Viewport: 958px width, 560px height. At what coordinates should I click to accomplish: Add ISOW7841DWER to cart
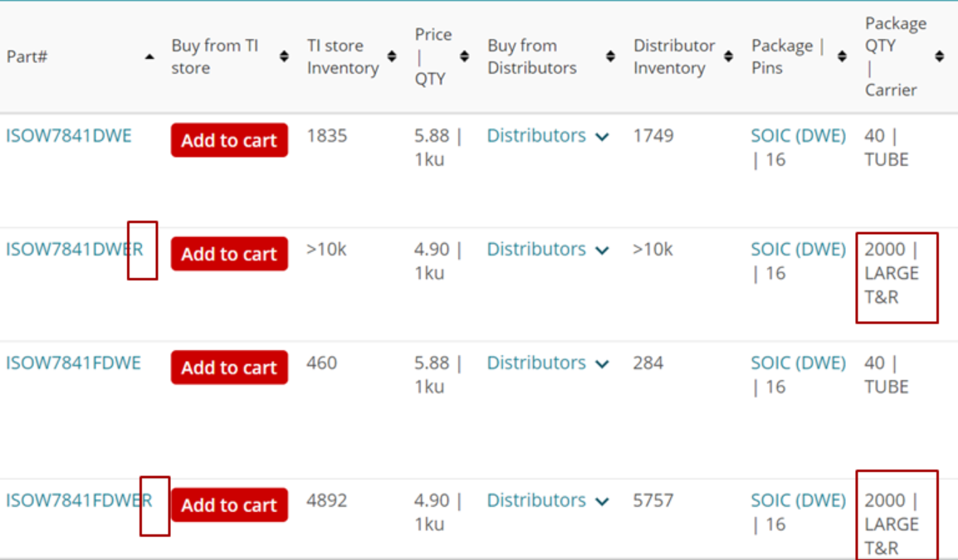tap(229, 254)
